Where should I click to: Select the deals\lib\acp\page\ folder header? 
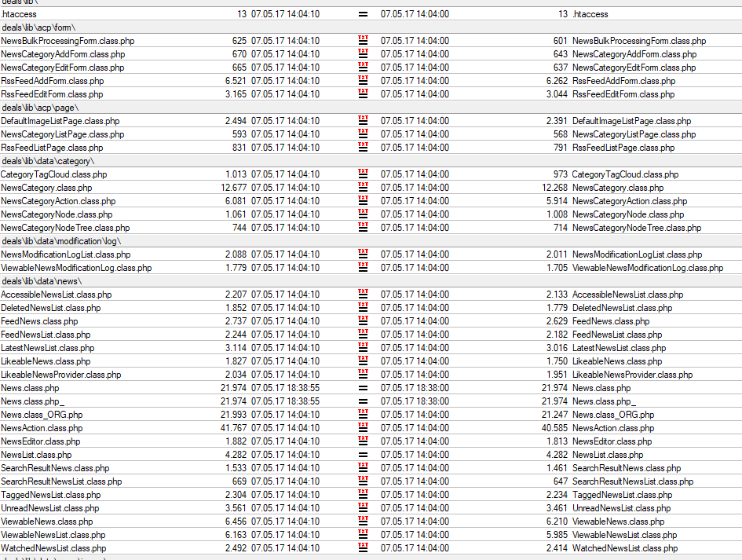[371, 108]
